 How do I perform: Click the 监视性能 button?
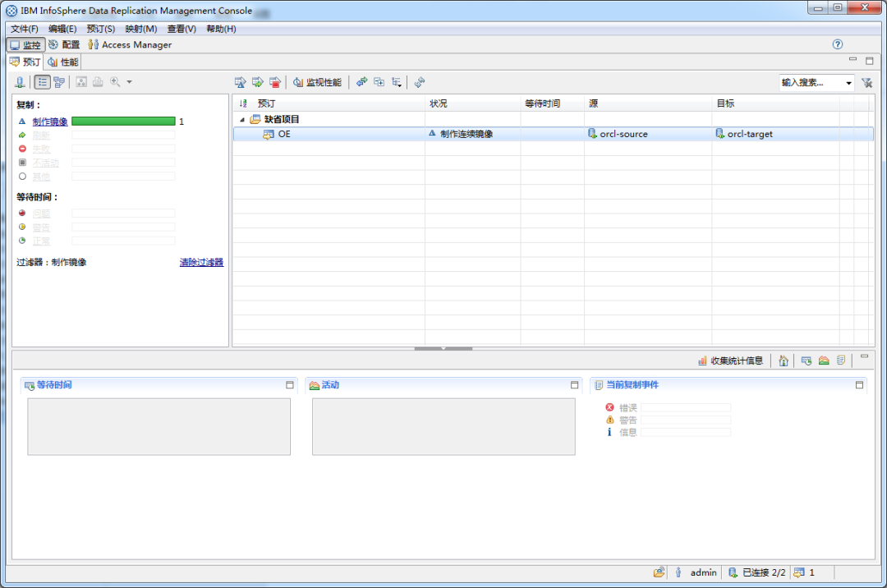(x=317, y=83)
